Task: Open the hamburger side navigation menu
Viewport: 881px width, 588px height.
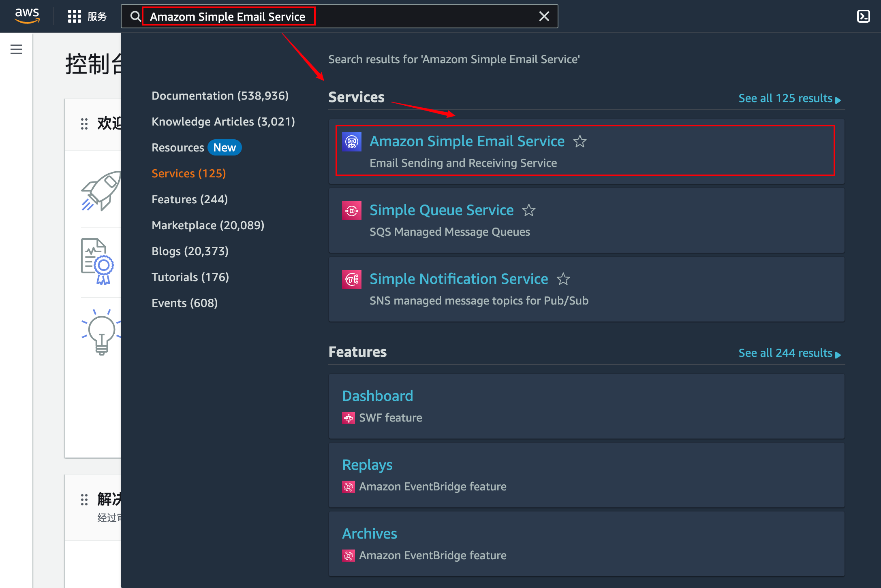Action: click(x=16, y=49)
